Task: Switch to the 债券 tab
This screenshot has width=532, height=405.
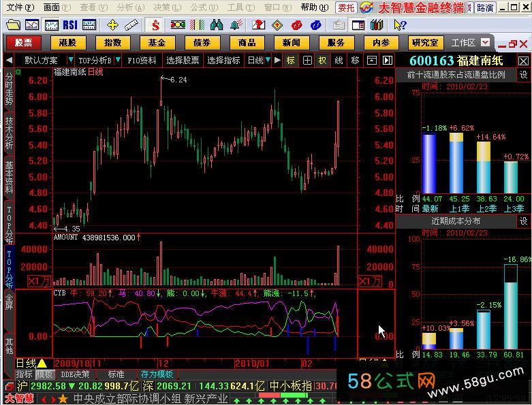Action: pos(202,43)
